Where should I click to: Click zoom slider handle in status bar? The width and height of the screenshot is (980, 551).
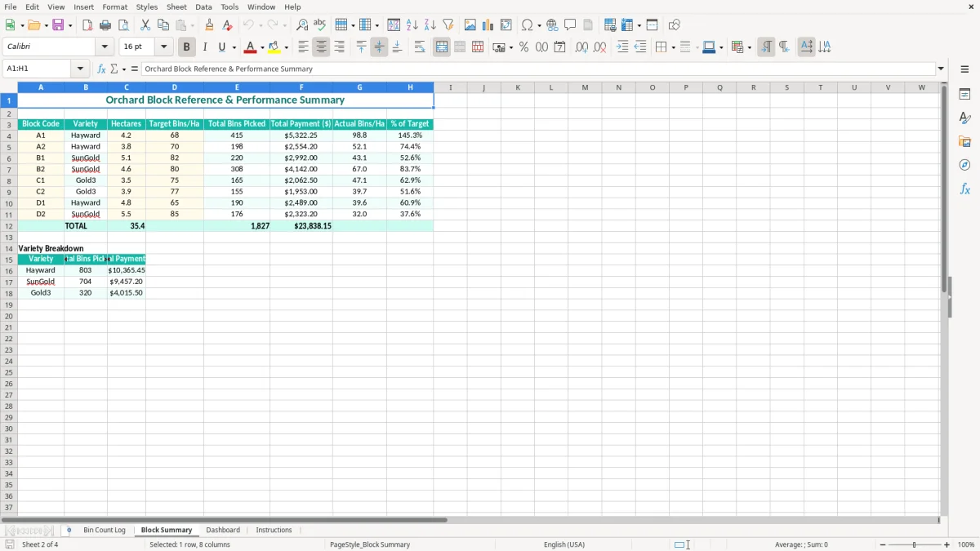[914, 544]
